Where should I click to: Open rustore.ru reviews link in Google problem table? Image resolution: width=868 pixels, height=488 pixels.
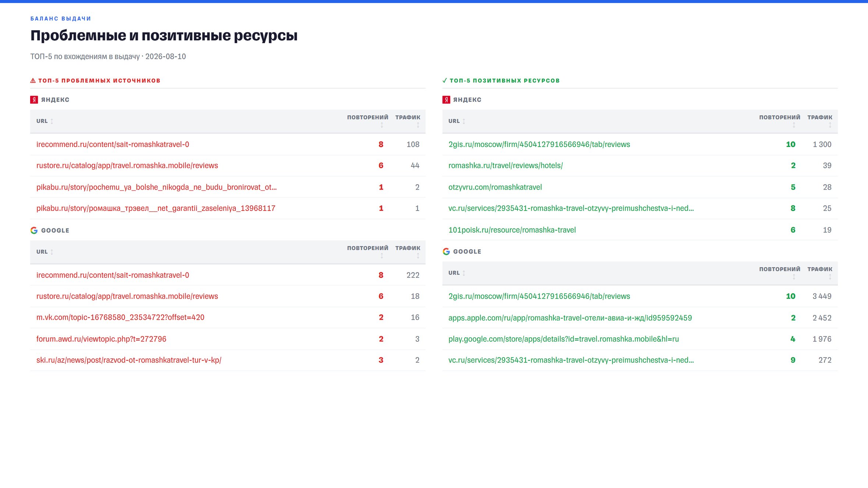127,296
